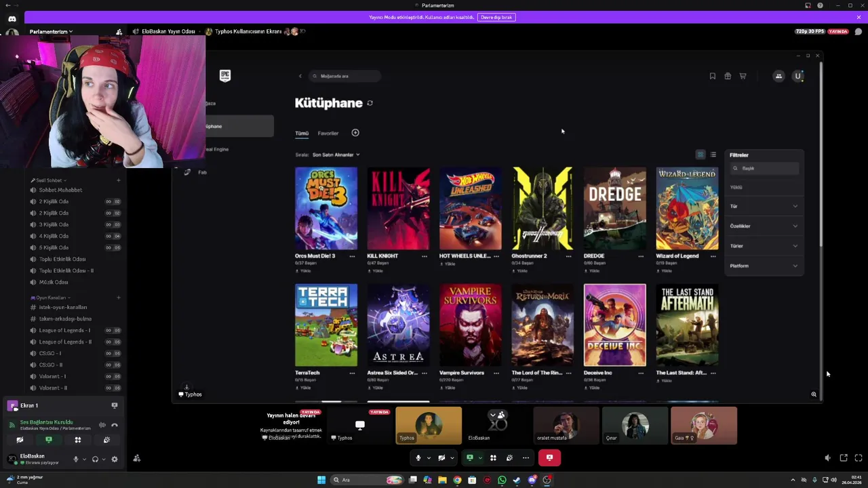Image resolution: width=868 pixels, height=488 pixels.
Task: Select the Favoriler library tab
Action: [x=328, y=134]
